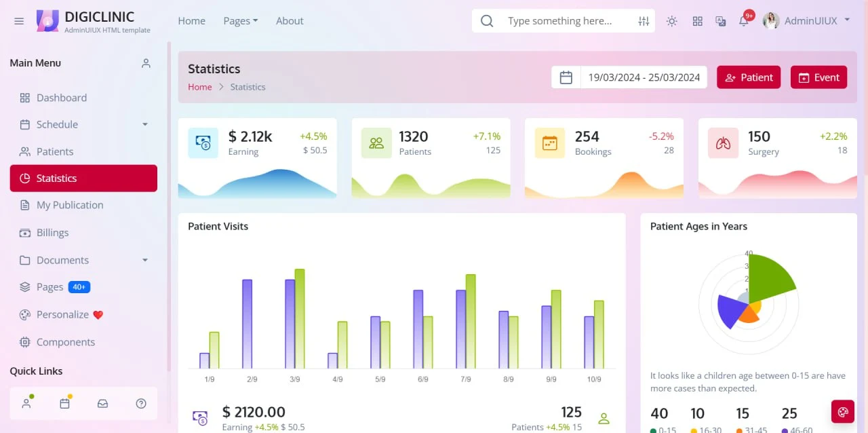Click the Patient button
The height and width of the screenshot is (433, 868).
pyautogui.click(x=749, y=77)
